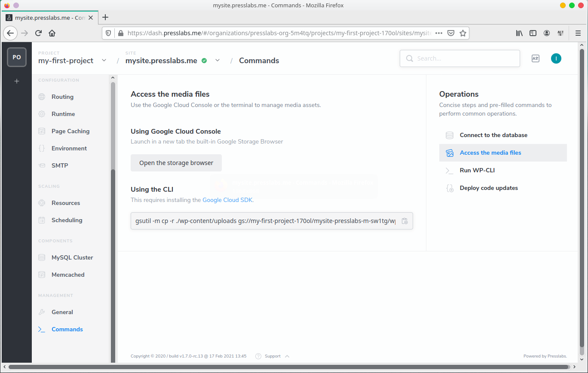The height and width of the screenshot is (373, 588).
Task: Open the user avatar menu
Action: 556,58
